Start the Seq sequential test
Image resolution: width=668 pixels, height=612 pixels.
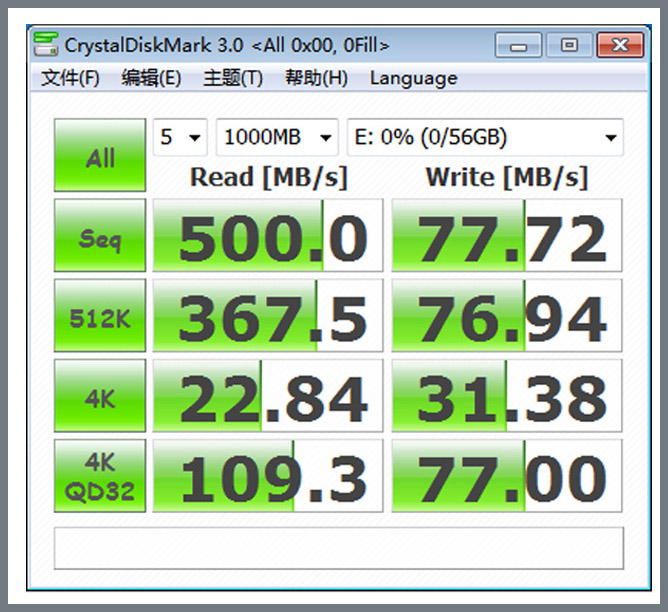point(100,235)
